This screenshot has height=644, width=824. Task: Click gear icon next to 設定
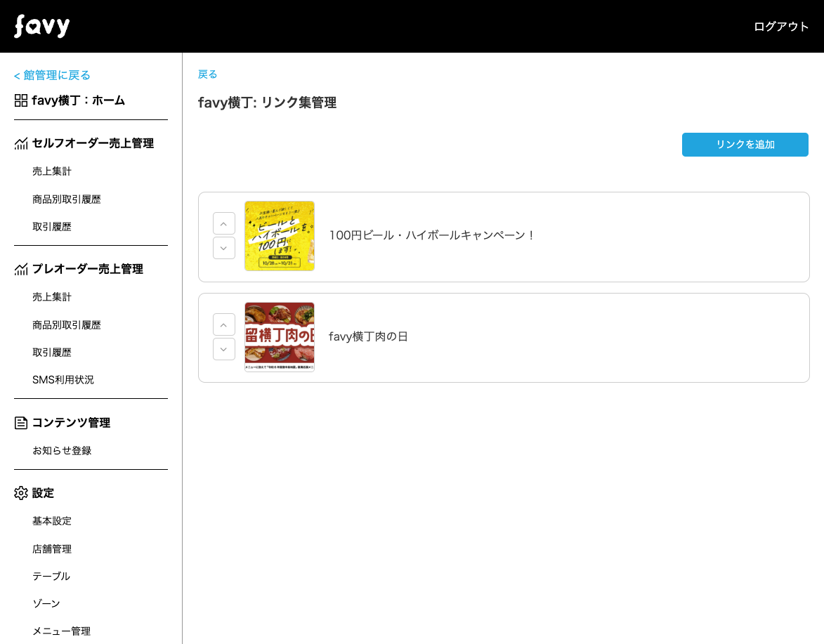(x=21, y=493)
